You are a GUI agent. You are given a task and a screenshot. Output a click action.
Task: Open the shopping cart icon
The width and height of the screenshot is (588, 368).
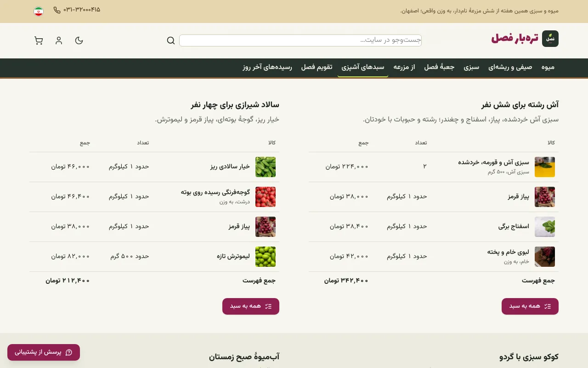tap(39, 40)
